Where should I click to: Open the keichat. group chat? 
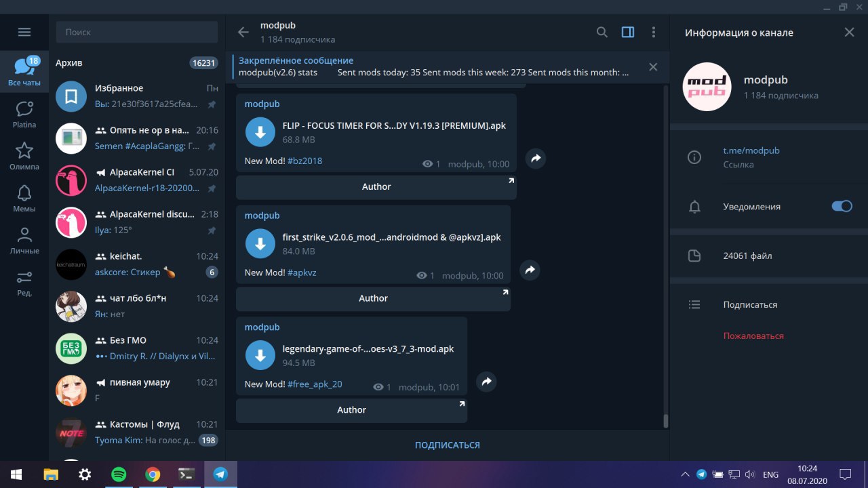click(137, 264)
